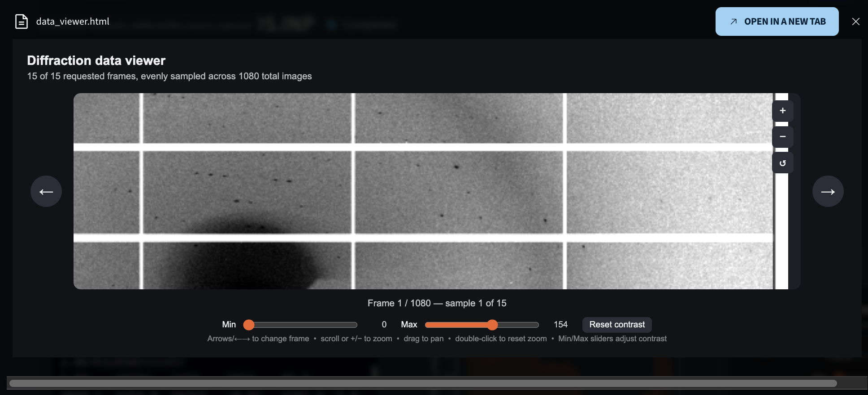
Task: Click the 'Min' slider label
Action: [x=229, y=325]
